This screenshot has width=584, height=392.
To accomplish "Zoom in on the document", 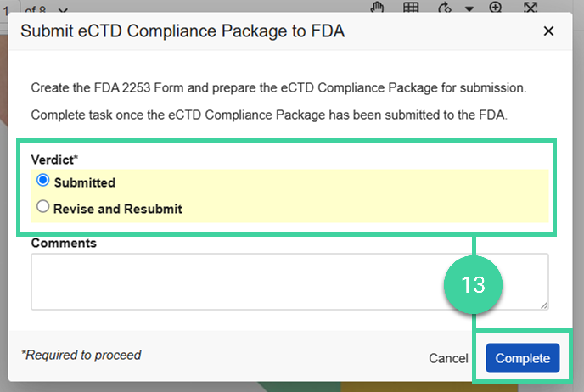I will [497, 7].
